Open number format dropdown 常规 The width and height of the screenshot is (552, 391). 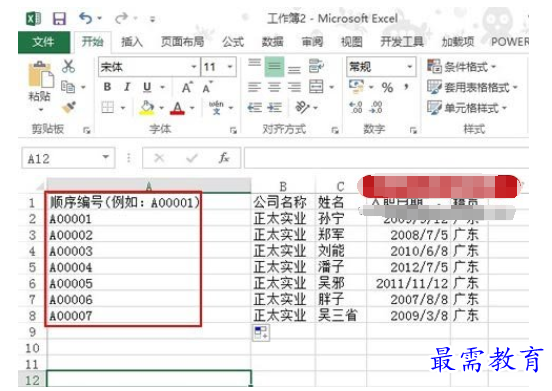[x=409, y=67]
